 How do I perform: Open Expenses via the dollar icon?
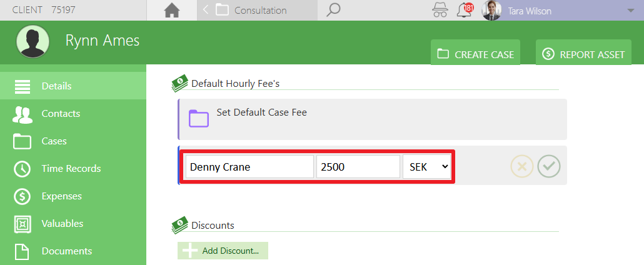(22, 196)
